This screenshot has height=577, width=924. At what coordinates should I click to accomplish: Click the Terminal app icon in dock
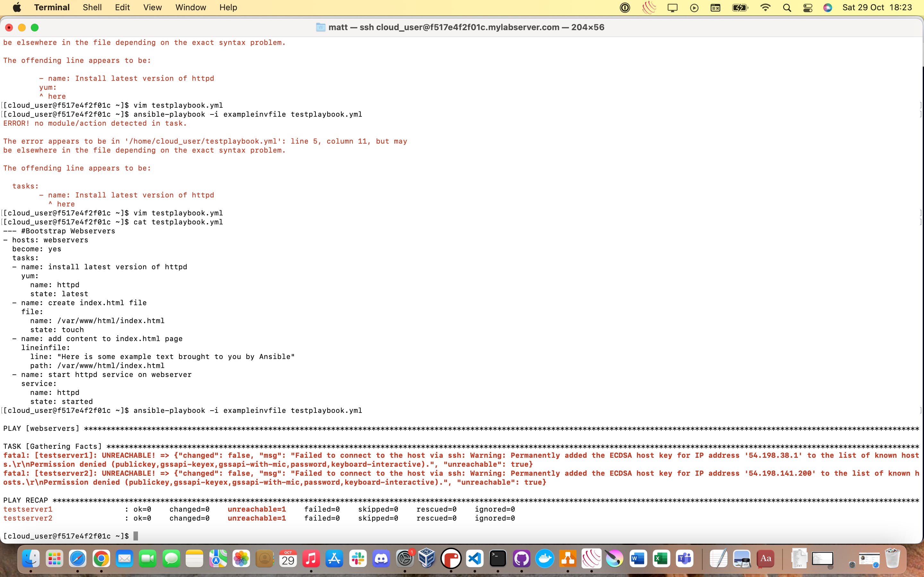tap(498, 559)
